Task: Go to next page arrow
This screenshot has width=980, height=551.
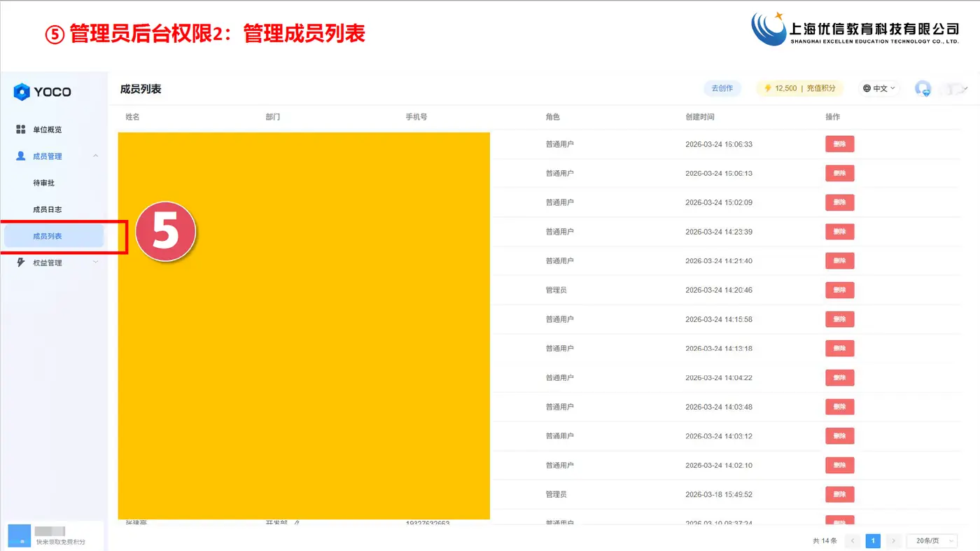Action: (x=893, y=540)
